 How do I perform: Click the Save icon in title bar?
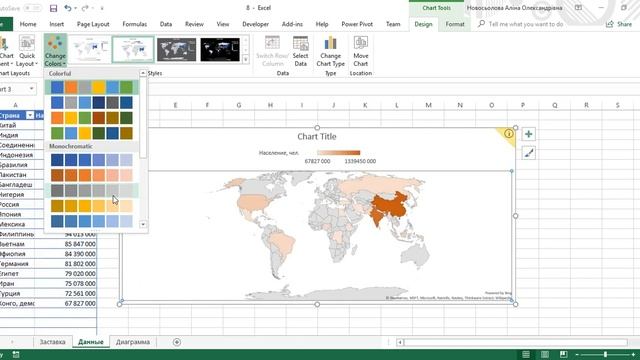pos(53,8)
